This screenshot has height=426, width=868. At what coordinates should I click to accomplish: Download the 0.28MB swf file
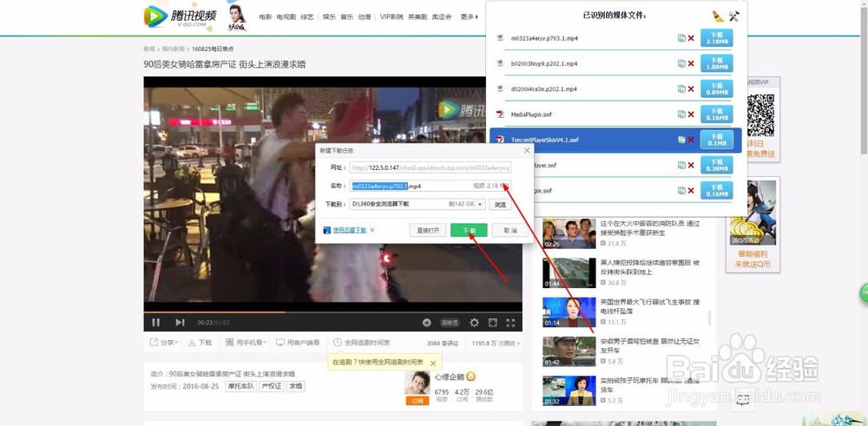pyautogui.click(x=717, y=165)
